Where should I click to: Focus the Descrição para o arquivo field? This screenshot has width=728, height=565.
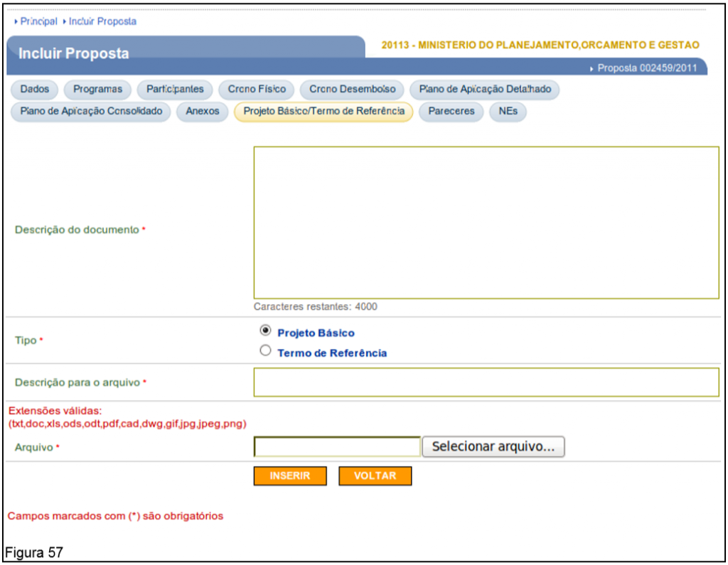486,382
